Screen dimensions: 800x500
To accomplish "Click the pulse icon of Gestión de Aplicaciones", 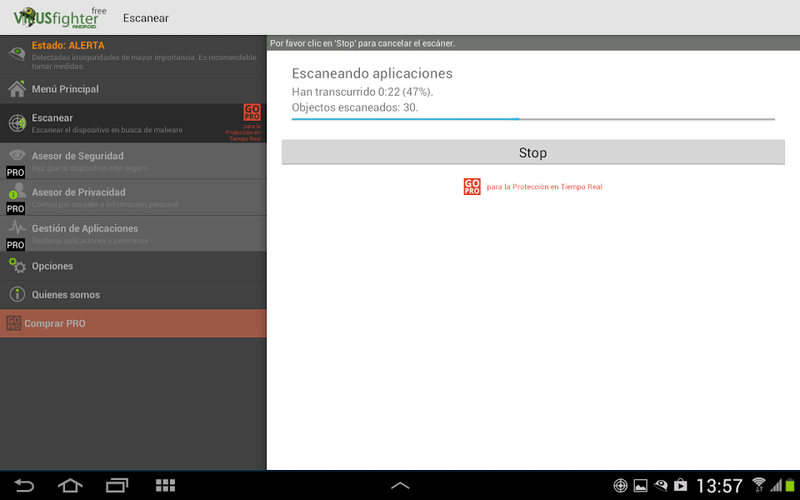I will (17, 227).
